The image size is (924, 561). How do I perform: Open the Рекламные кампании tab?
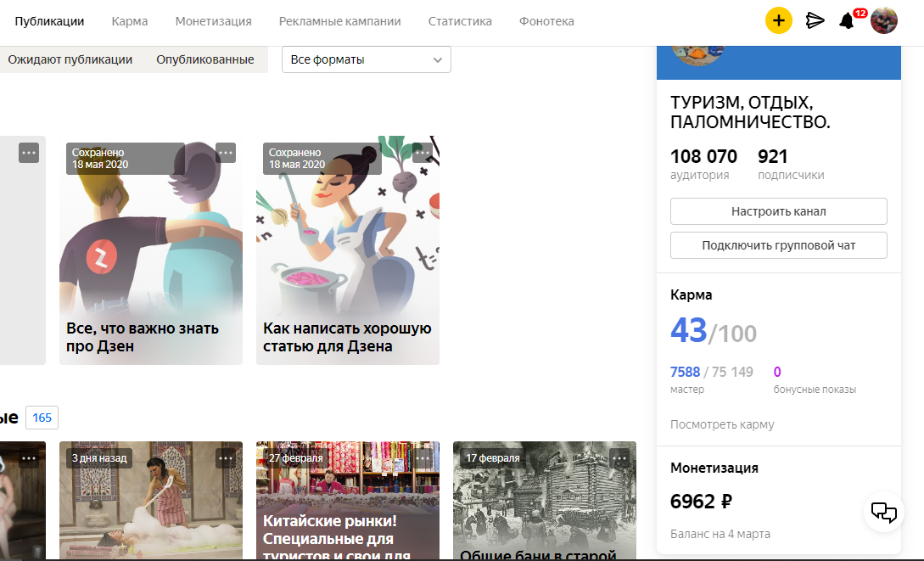[x=340, y=21]
